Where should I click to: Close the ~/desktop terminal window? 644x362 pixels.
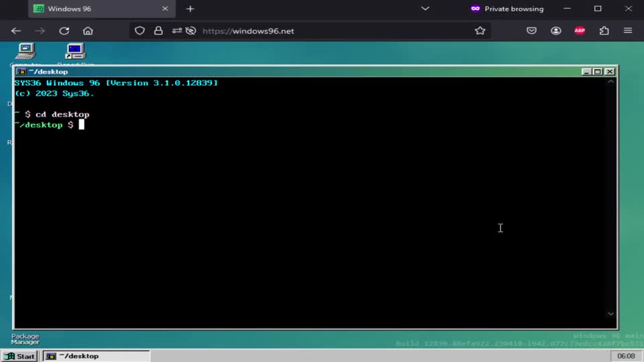pos(610,72)
